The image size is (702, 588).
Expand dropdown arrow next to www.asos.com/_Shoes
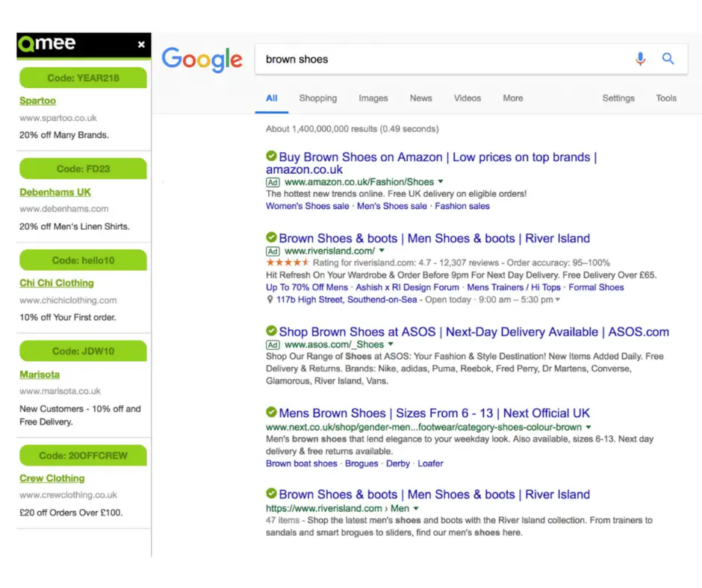coord(391,344)
